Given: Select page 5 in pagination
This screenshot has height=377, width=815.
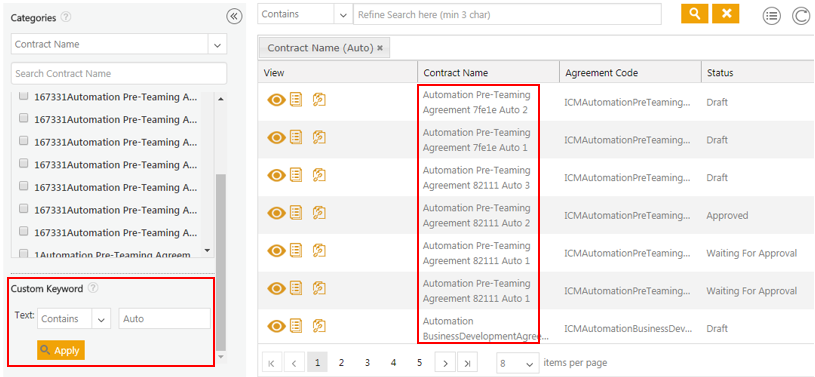Looking at the screenshot, I should point(419,363).
